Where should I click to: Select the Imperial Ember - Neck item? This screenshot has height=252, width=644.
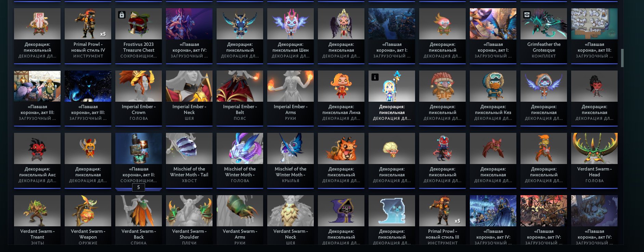(189, 98)
